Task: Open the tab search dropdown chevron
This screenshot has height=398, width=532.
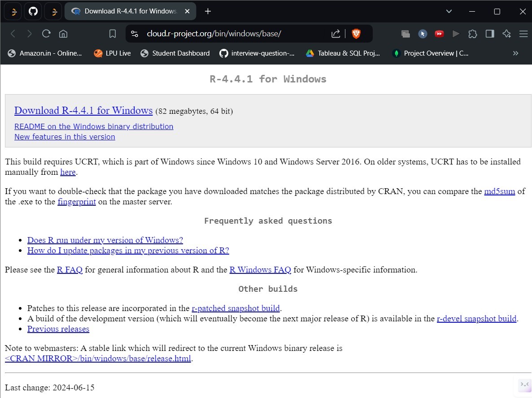Action: pyautogui.click(x=449, y=11)
